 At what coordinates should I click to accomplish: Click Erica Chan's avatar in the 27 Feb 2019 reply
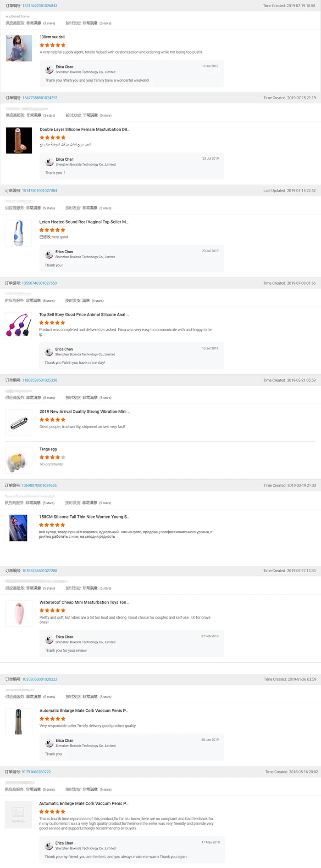tap(49, 639)
